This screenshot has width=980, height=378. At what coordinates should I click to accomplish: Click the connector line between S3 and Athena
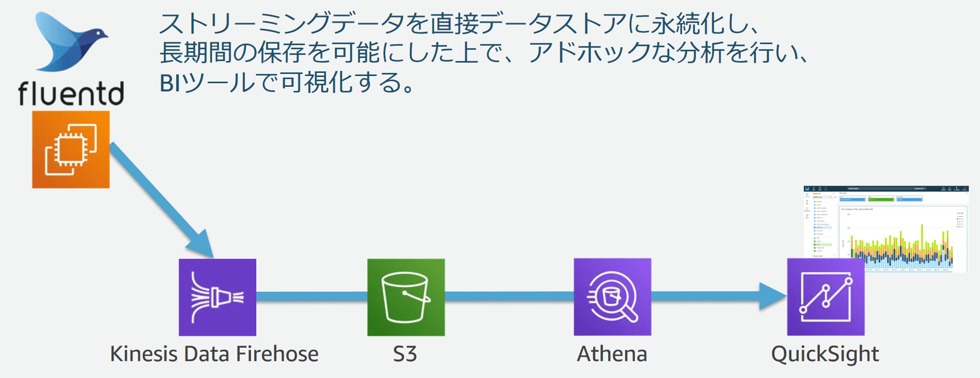(509, 296)
